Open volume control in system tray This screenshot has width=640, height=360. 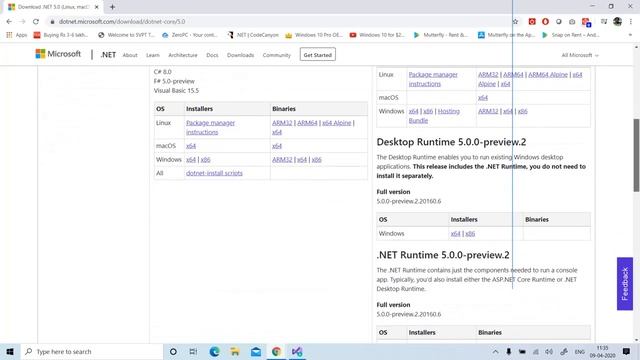click(x=549, y=351)
